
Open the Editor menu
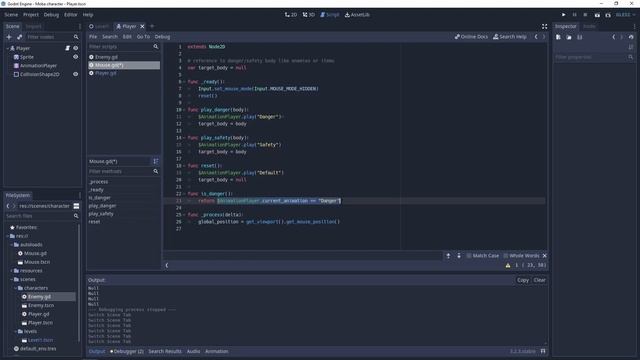(70, 15)
